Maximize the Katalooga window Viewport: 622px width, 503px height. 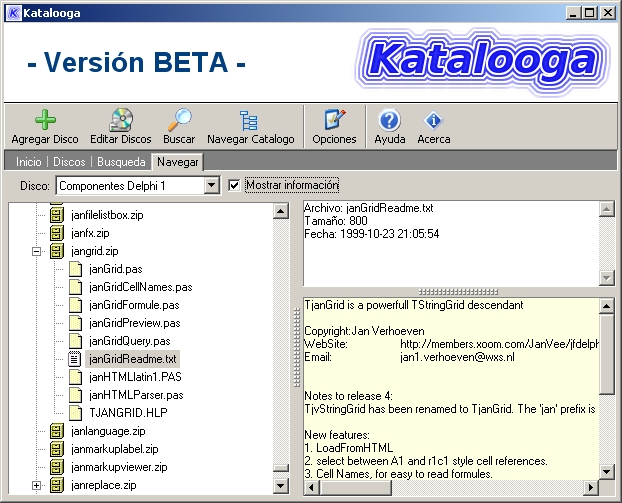pos(590,13)
